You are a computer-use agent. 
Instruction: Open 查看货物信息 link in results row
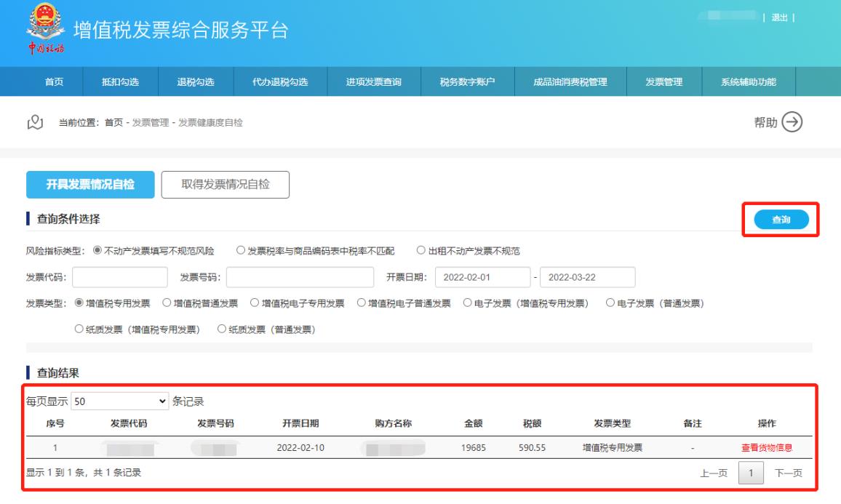point(766,447)
